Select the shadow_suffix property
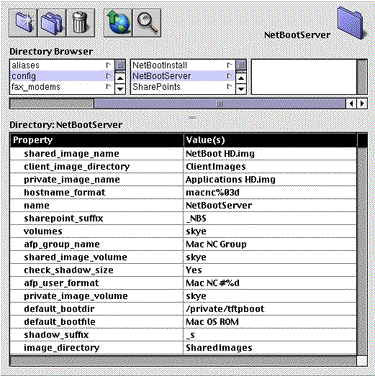Screen dimensions: 375x376 point(56,335)
